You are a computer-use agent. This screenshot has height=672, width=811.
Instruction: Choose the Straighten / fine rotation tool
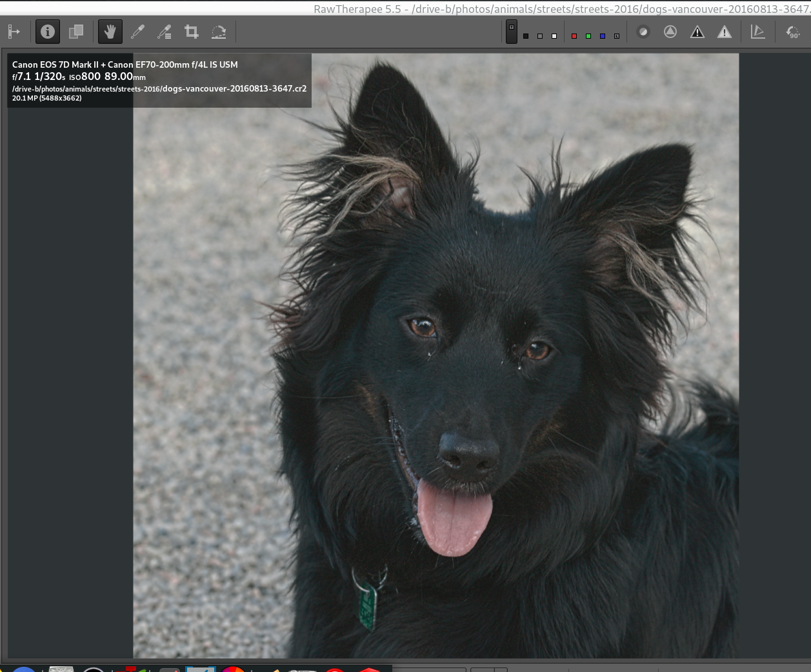(219, 32)
